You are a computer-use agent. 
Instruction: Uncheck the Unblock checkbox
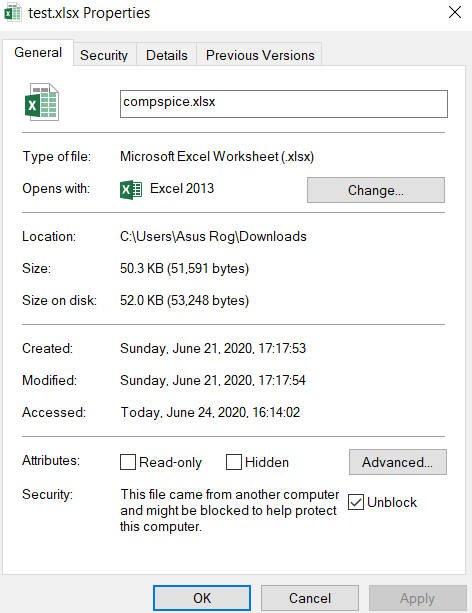tap(356, 502)
